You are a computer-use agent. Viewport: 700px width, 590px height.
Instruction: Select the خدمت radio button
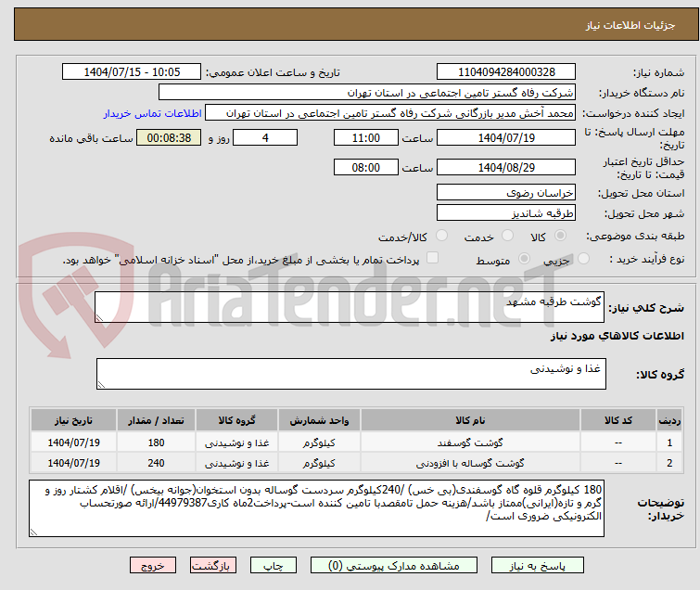point(507,236)
